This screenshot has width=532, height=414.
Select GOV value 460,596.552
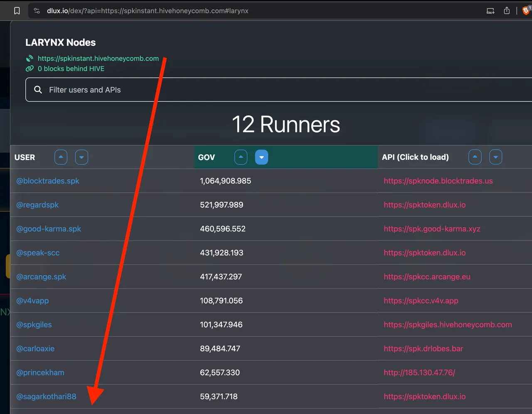[x=223, y=229]
